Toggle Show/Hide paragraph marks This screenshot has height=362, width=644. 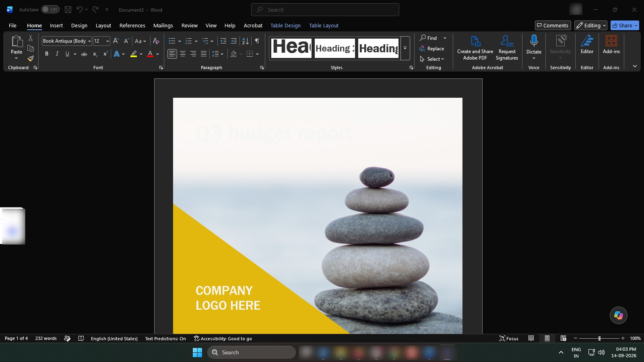[257, 41]
